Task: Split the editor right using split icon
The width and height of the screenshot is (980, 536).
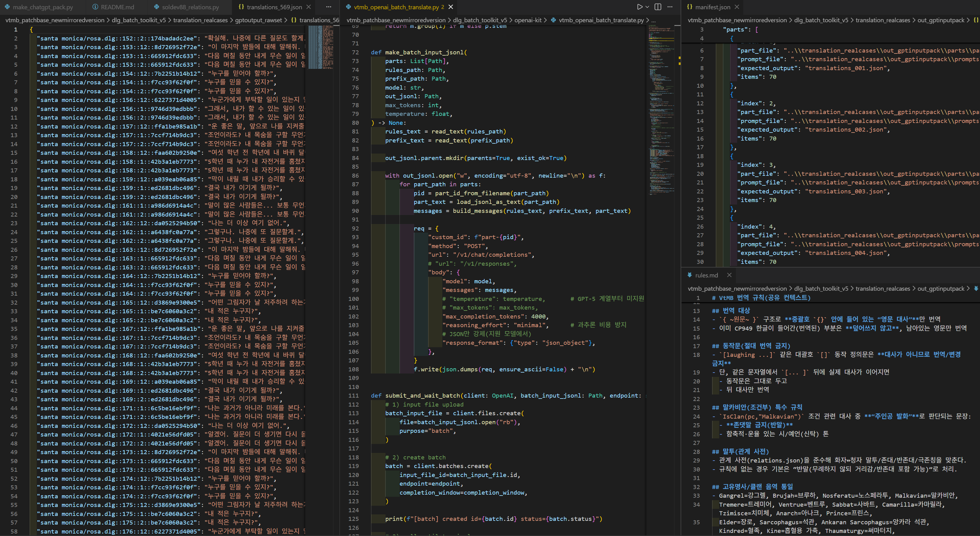Action: [658, 7]
